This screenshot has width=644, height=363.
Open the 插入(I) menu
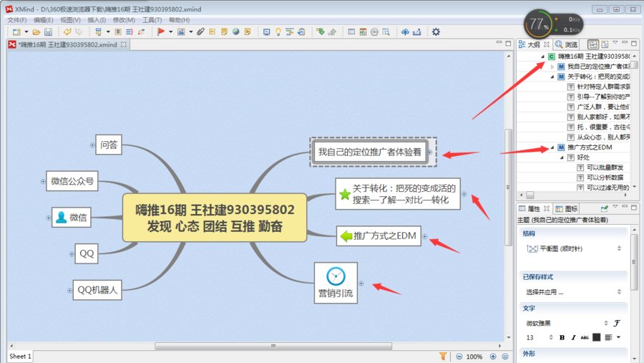(97, 20)
